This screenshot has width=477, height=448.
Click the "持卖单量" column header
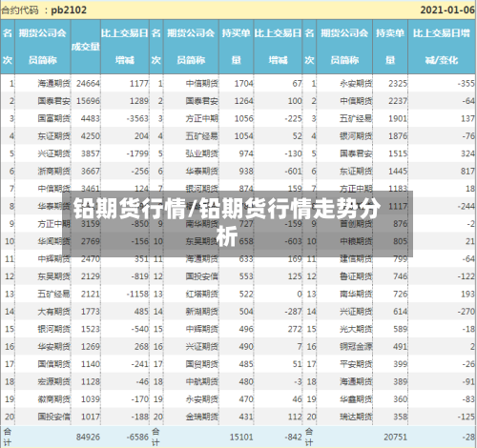[390, 47]
